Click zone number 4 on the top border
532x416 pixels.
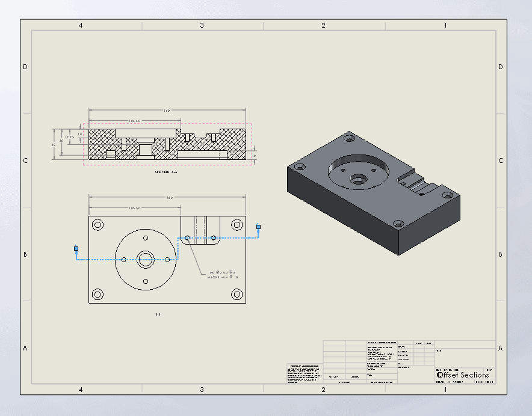(81, 26)
